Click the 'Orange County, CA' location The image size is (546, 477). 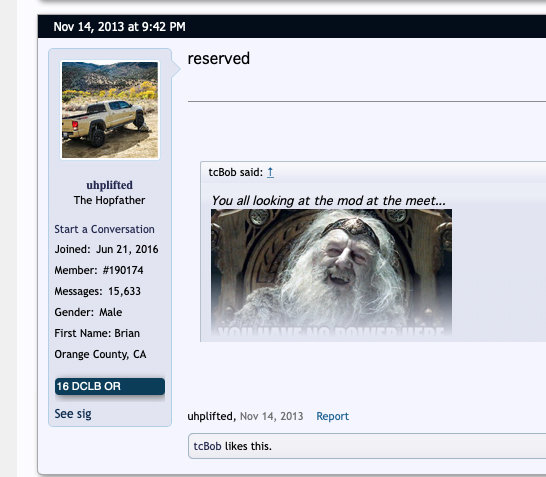pos(100,354)
